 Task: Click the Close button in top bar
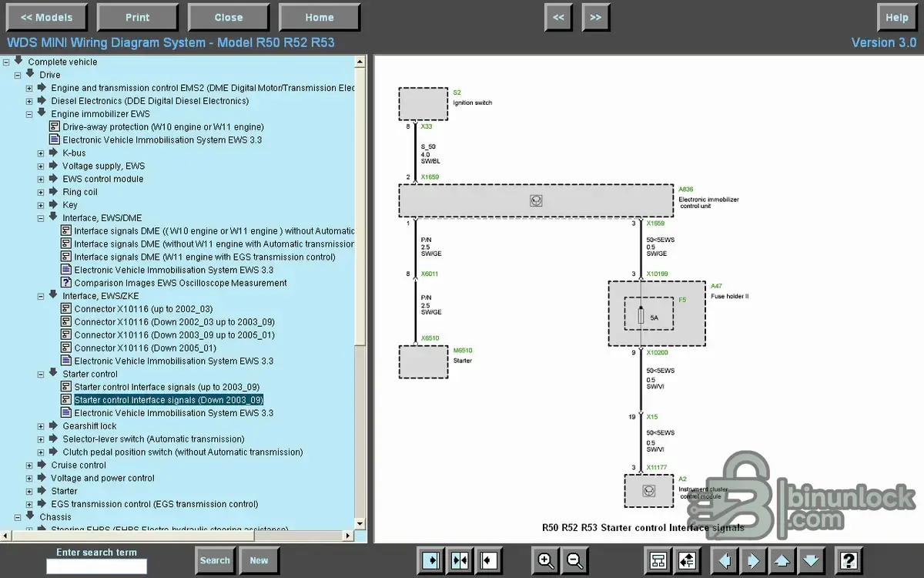229,17
